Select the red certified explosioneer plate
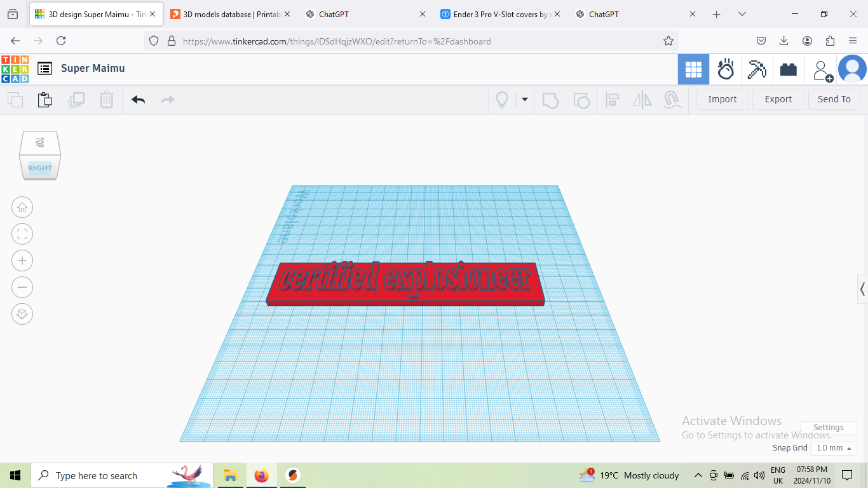 click(x=405, y=285)
